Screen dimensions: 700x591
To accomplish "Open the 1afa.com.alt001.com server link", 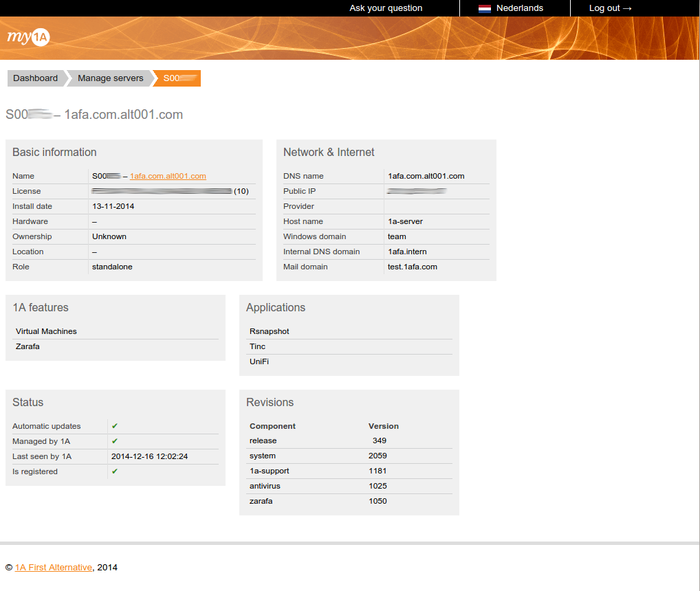I will click(168, 176).
